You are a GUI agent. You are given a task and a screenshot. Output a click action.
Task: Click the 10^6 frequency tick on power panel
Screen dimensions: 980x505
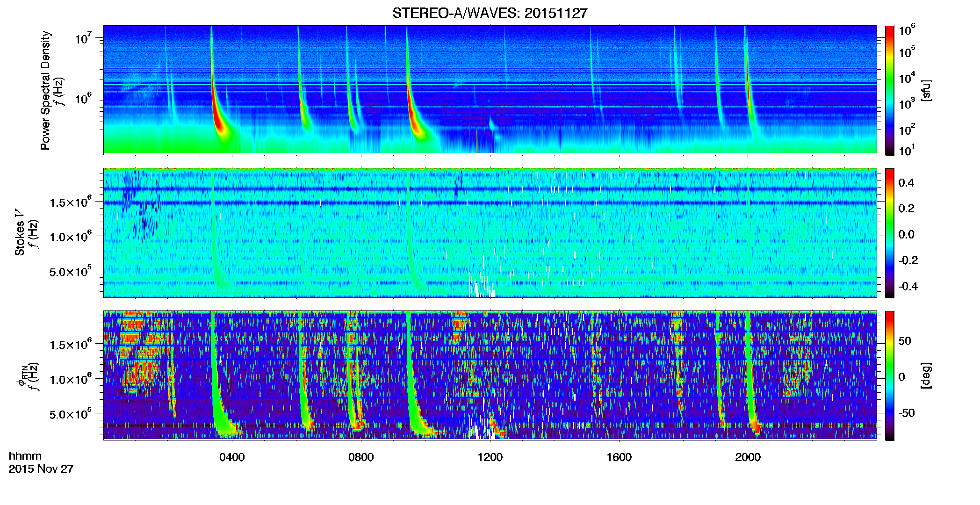(83, 98)
